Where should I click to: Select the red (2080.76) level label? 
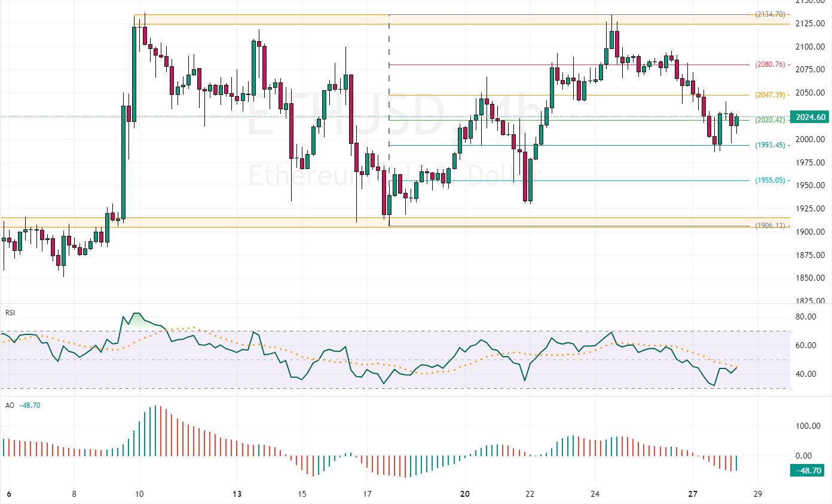click(769, 64)
